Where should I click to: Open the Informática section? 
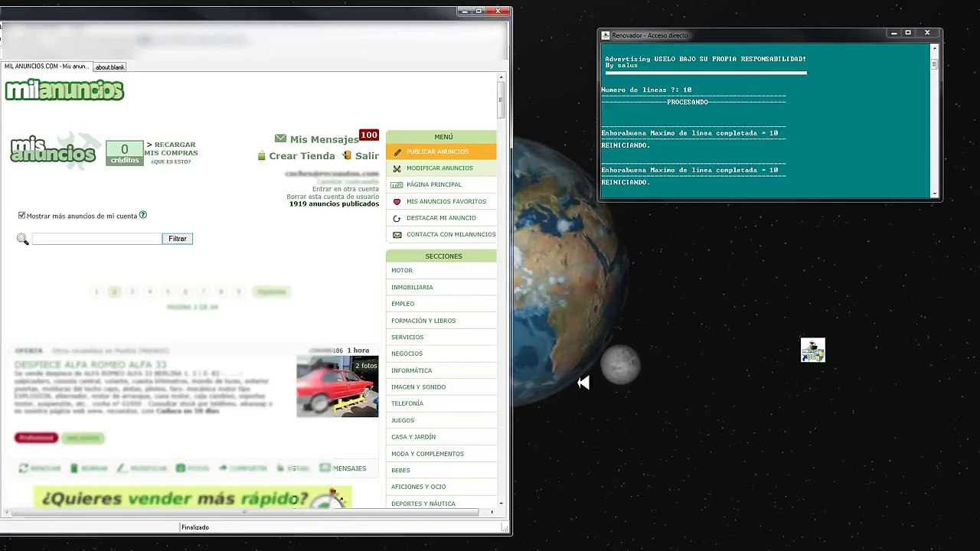point(441,370)
